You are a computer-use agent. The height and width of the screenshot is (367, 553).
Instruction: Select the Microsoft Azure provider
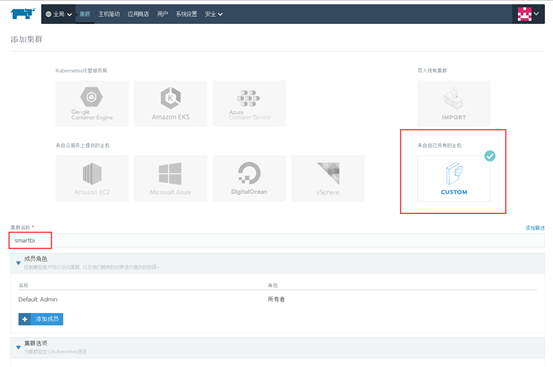(171, 178)
